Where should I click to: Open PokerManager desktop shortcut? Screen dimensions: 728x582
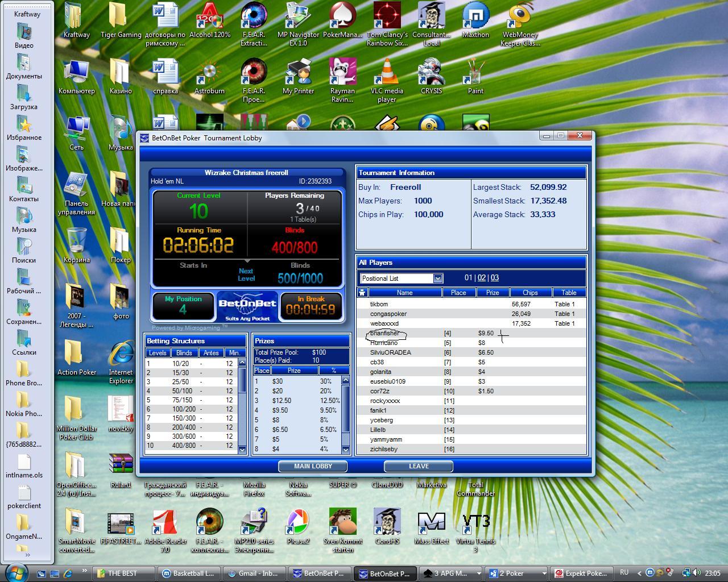(x=342, y=20)
